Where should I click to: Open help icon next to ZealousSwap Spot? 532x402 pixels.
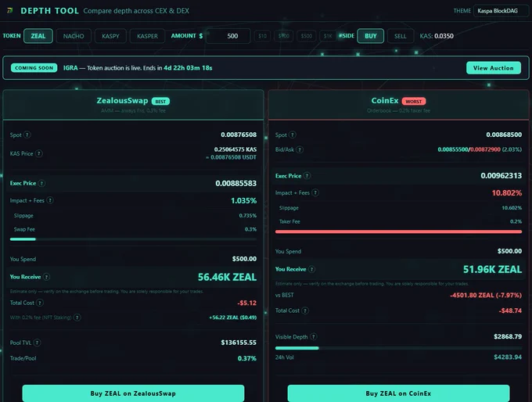click(27, 135)
